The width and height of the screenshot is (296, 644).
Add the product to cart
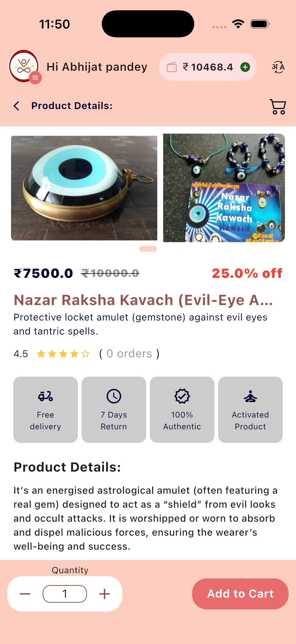click(x=240, y=594)
